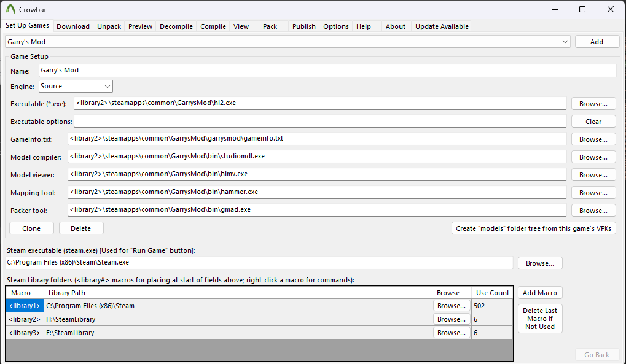626x364 pixels.
Task: Click the Crowbar app icon in title bar
Action: pos(10,9)
